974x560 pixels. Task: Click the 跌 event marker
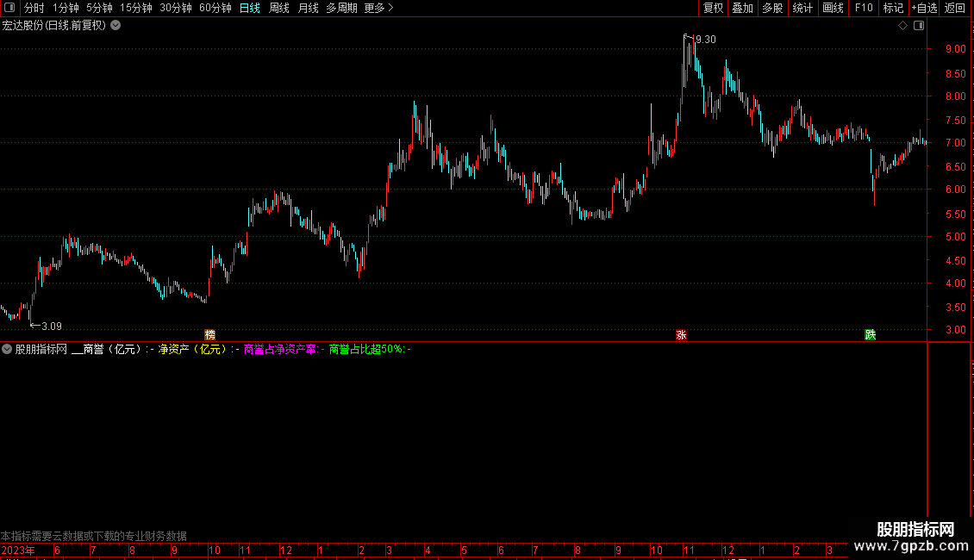click(871, 334)
